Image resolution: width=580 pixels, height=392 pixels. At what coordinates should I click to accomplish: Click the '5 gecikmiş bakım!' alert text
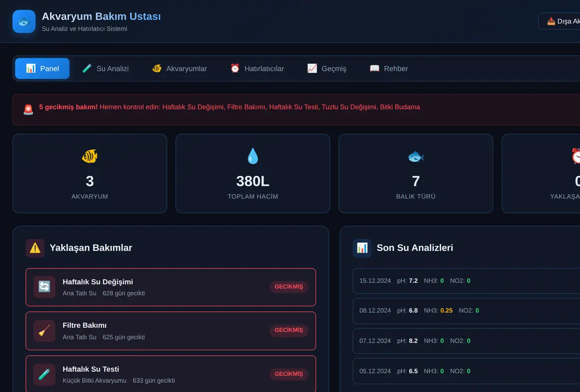point(68,107)
